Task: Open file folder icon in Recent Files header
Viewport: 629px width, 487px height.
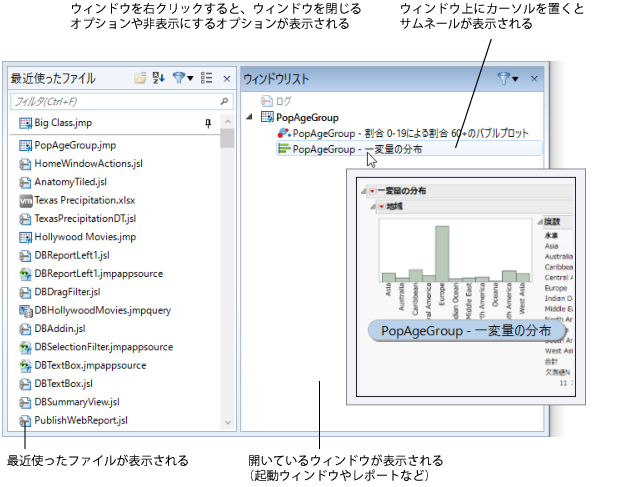Action: [140, 78]
